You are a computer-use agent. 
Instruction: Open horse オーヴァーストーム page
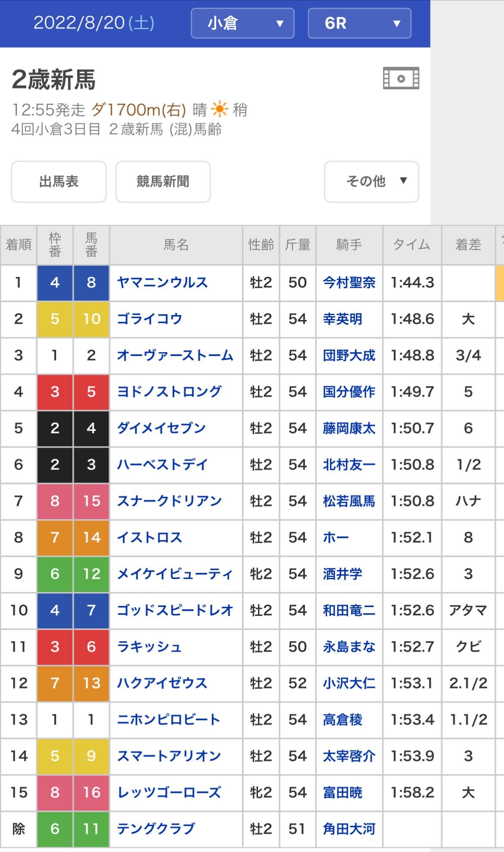pos(175,356)
